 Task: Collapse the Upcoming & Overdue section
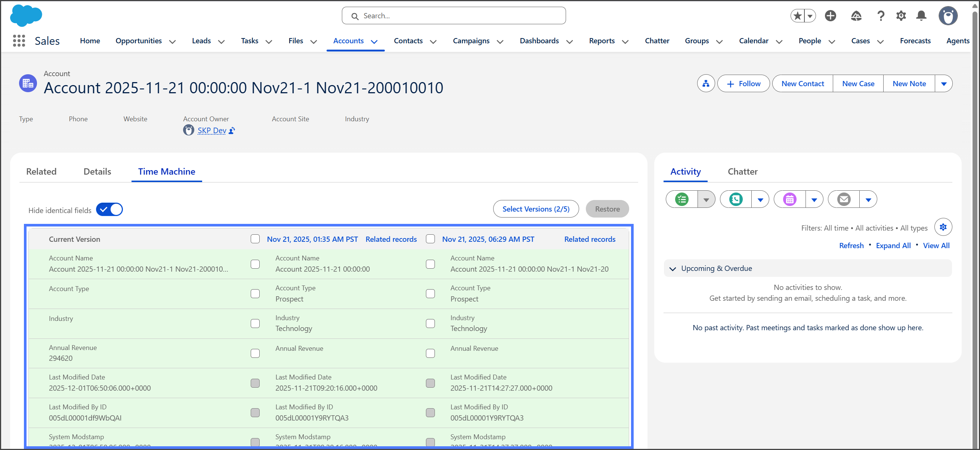672,269
